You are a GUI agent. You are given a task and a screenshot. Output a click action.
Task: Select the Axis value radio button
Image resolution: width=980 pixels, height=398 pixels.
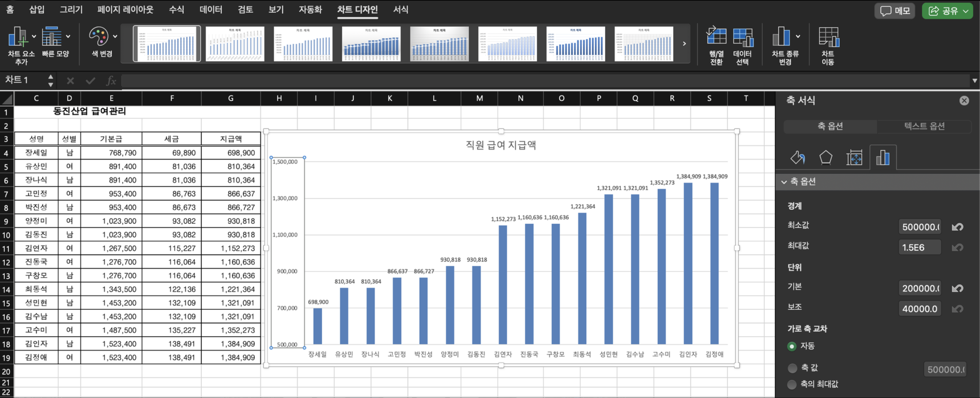[792, 368]
